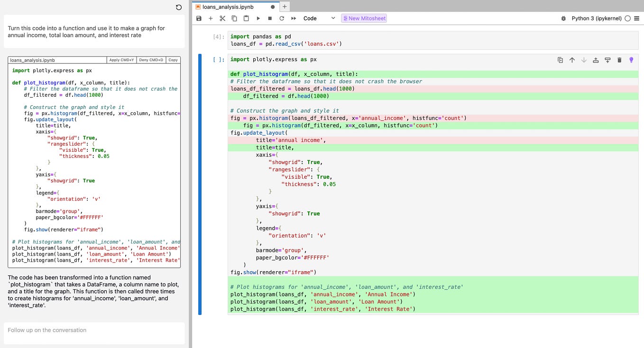This screenshot has height=348, width=644.
Task: Save the notebook with the disk icon
Action: pos(199,18)
